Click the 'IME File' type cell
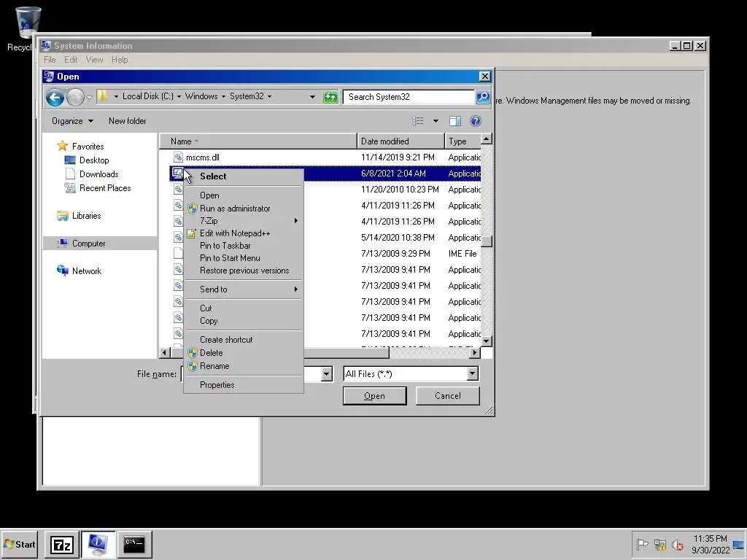747x560 pixels. click(x=462, y=253)
